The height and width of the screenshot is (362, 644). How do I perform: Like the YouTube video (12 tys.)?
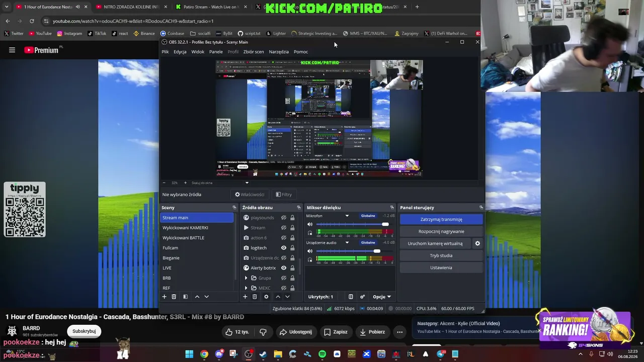(237, 332)
